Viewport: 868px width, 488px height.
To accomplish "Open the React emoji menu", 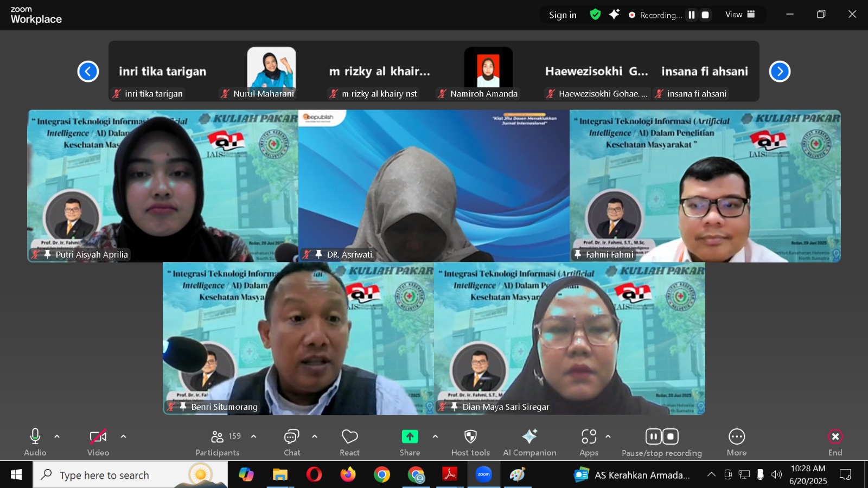I will (349, 442).
